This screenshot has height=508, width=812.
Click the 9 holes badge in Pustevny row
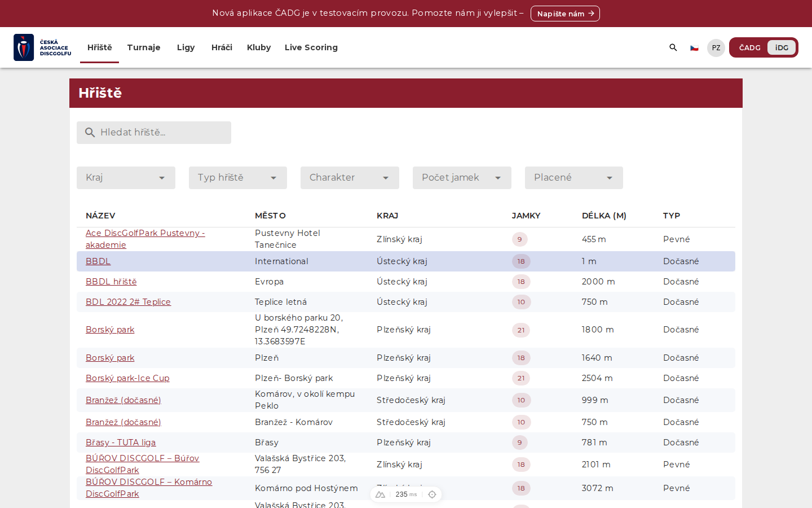point(520,239)
